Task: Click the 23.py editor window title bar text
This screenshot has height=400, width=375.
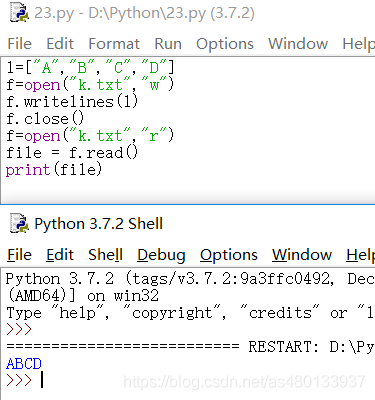Action: click(144, 13)
